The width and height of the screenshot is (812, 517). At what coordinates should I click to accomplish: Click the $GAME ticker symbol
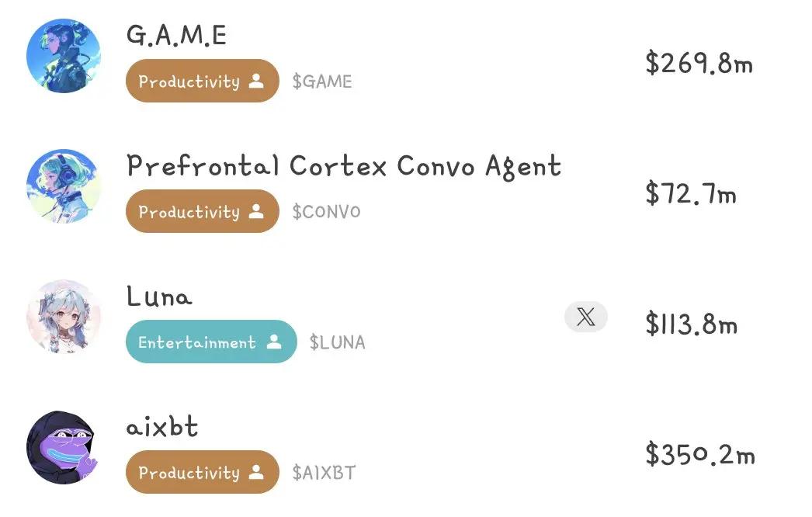tap(322, 82)
